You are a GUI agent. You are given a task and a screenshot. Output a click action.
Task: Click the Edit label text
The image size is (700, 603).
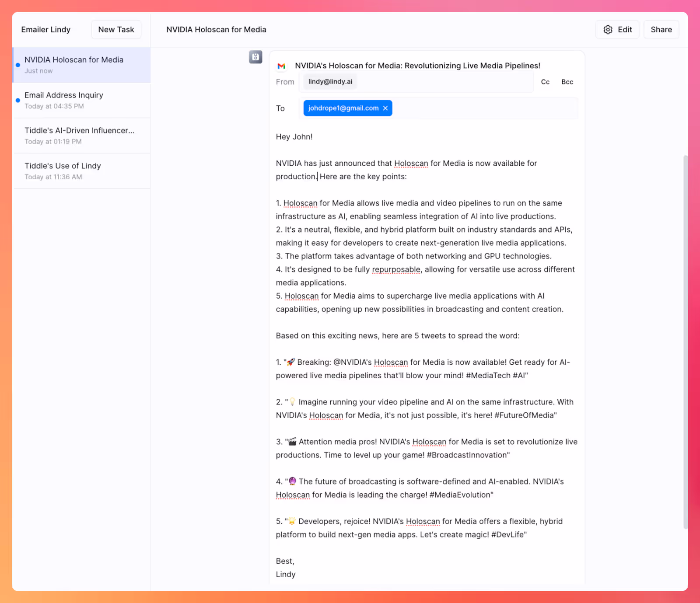click(x=625, y=30)
